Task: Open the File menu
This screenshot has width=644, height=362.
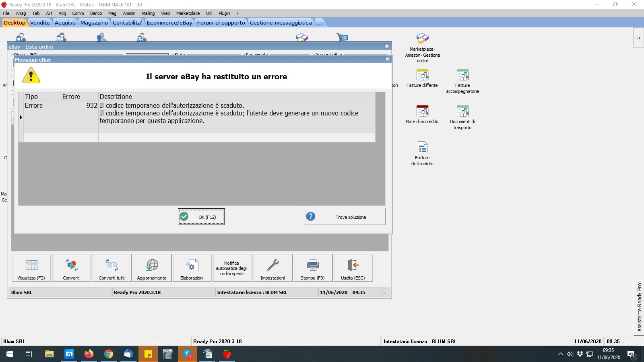Action: 6,13
